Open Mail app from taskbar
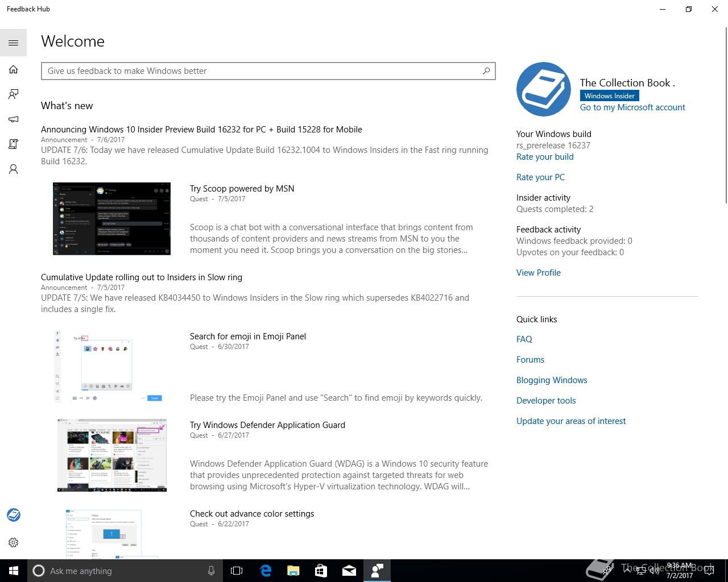 click(349, 571)
